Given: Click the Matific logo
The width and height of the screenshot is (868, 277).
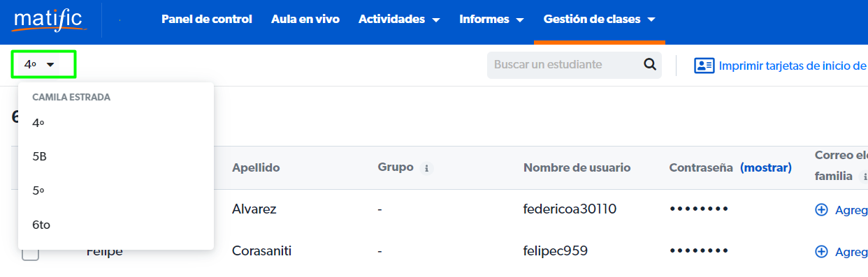Looking at the screenshot, I should pos(50,20).
